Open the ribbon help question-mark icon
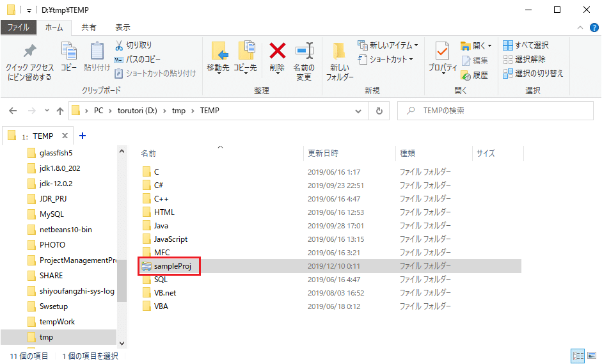 click(x=594, y=28)
